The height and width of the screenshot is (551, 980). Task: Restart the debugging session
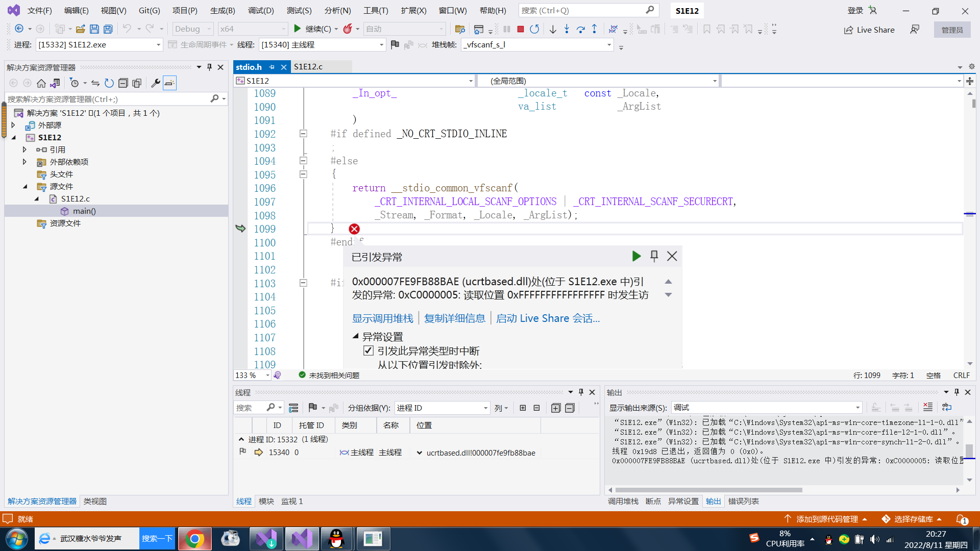(x=534, y=29)
